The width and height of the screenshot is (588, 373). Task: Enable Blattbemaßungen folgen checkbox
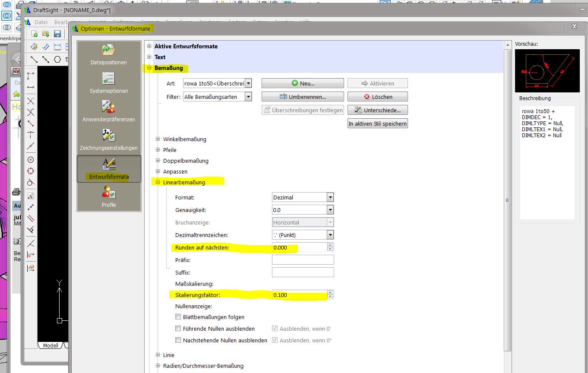(x=178, y=317)
